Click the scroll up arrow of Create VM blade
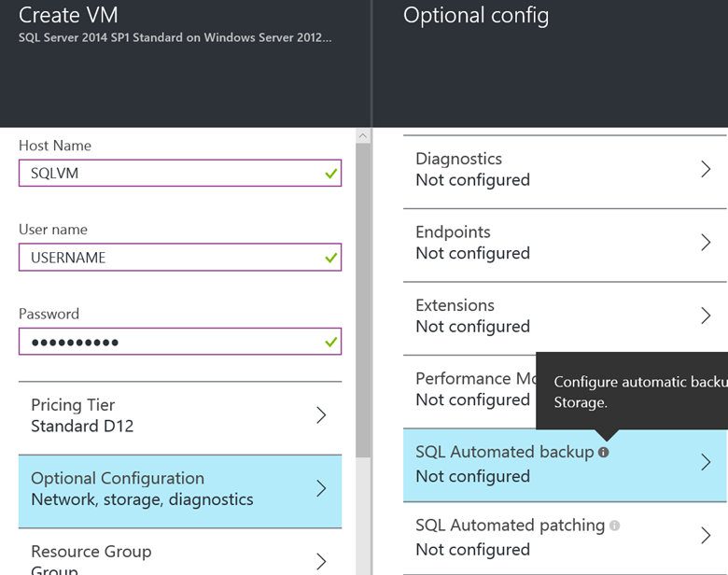Viewport: 728px width, 575px height. tap(363, 135)
